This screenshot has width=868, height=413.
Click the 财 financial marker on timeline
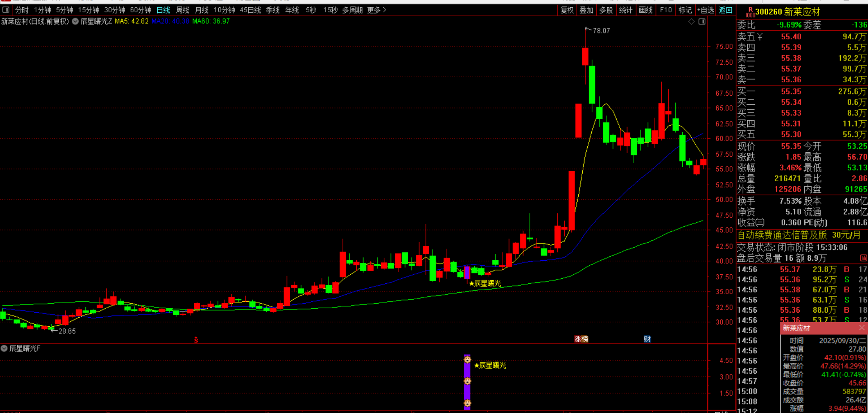pos(647,339)
